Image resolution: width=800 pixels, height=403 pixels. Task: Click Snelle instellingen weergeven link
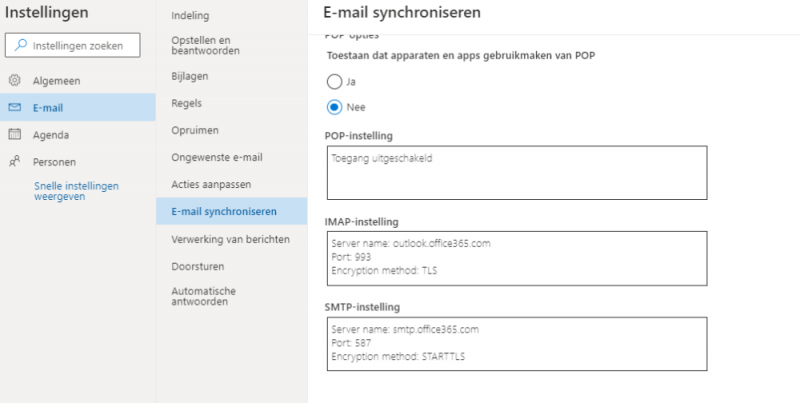(77, 190)
